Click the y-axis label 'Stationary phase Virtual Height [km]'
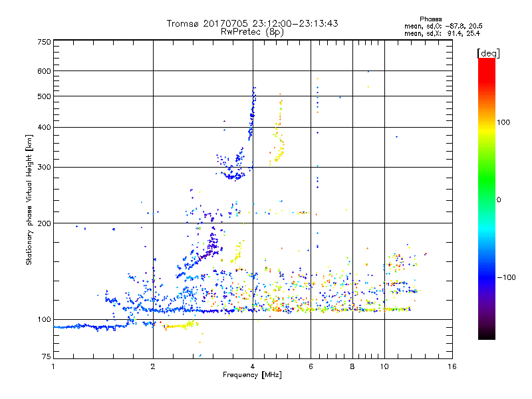 pos(29,200)
